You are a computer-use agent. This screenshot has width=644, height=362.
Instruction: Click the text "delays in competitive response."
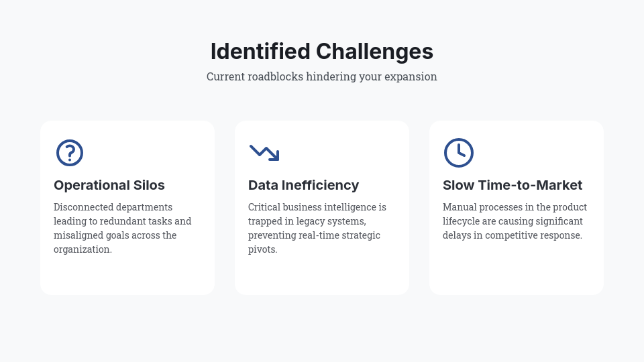(x=513, y=235)
